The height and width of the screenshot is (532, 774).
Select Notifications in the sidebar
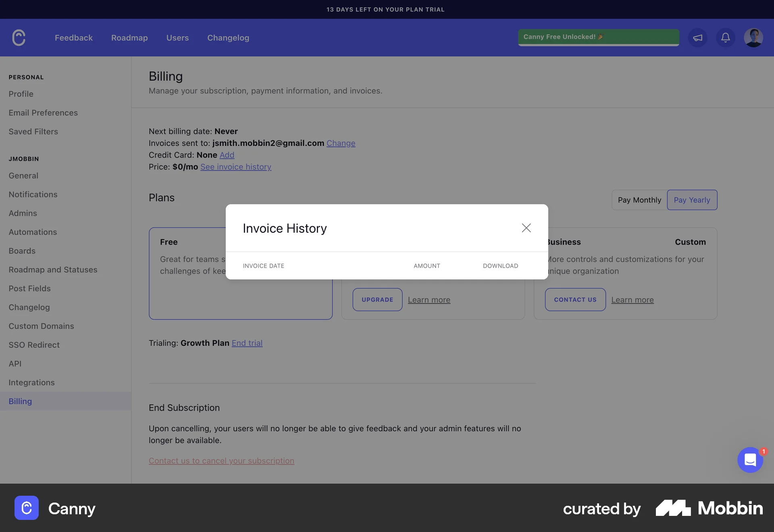(x=33, y=194)
